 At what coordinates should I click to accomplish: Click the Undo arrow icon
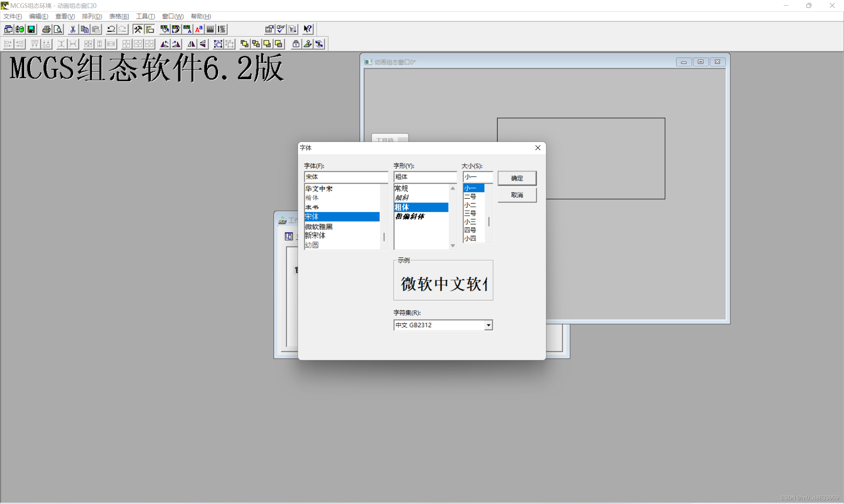pyautogui.click(x=111, y=29)
